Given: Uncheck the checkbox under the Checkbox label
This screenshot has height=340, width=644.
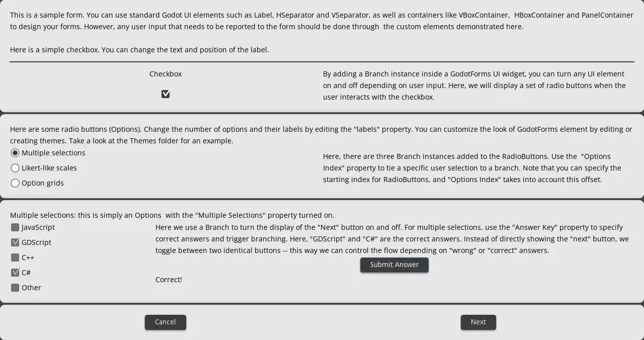Looking at the screenshot, I should click(x=166, y=94).
